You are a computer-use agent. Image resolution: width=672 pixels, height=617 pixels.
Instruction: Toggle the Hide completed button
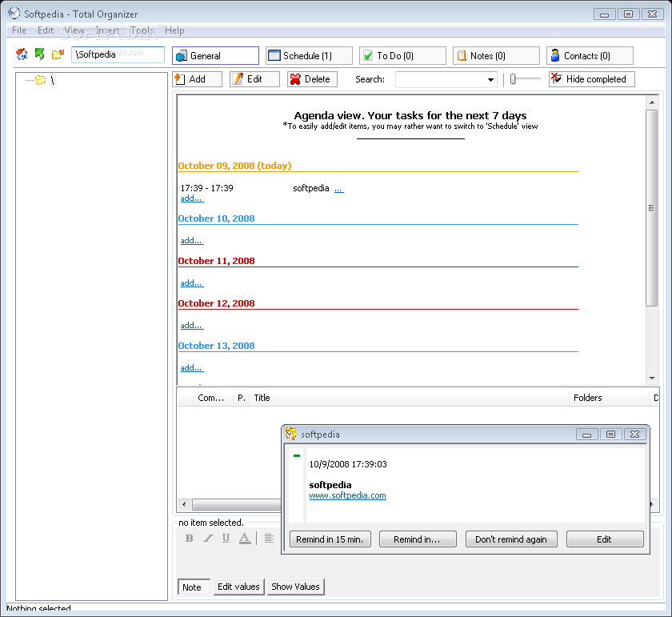click(x=591, y=79)
